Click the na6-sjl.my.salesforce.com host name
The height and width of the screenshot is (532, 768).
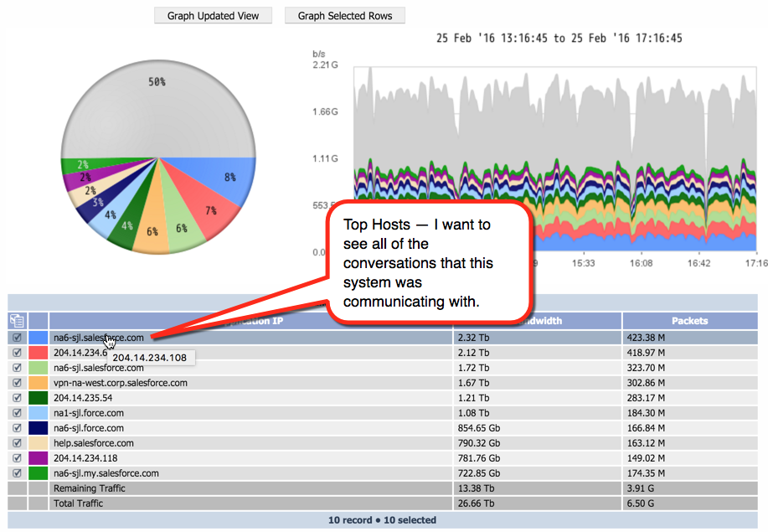pos(106,473)
